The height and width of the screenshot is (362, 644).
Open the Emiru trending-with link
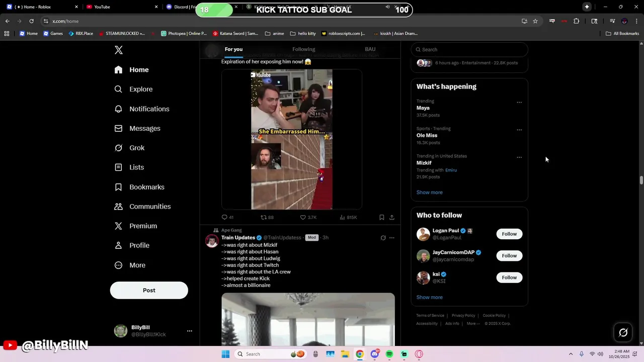pyautogui.click(x=451, y=170)
